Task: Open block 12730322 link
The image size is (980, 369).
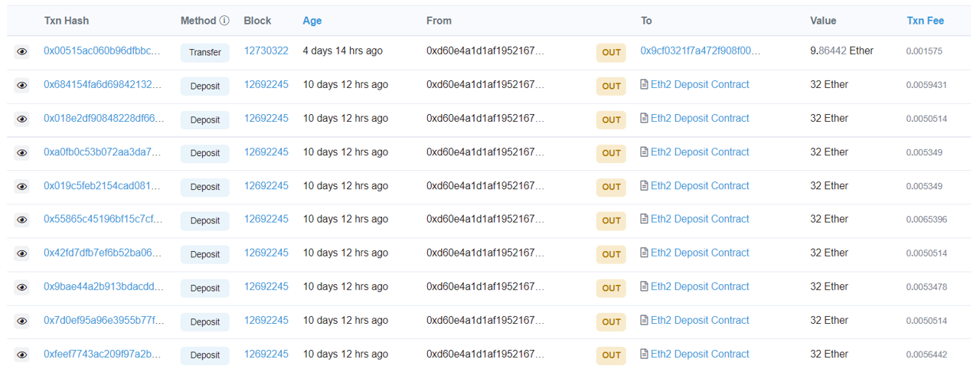Action: point(266,51)
